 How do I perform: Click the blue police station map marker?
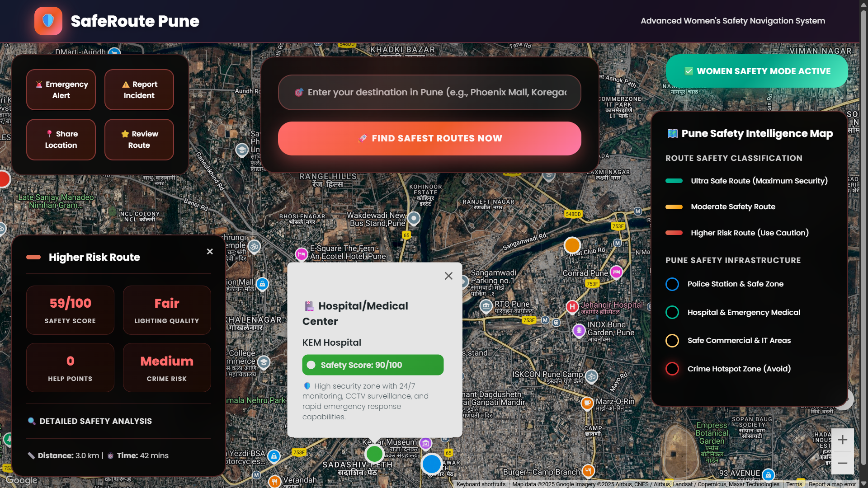pyautogui.click(x=431, y=464)
